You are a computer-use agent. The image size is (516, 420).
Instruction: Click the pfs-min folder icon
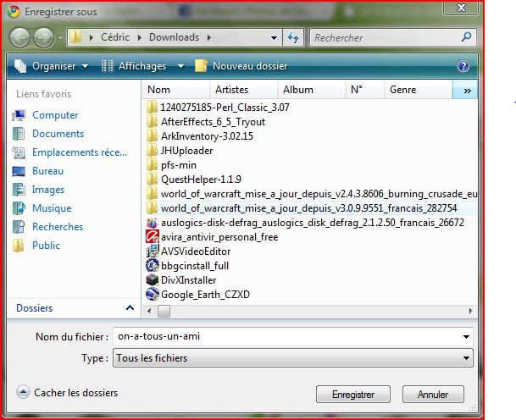pyautogui.click(x=152, y=165)
